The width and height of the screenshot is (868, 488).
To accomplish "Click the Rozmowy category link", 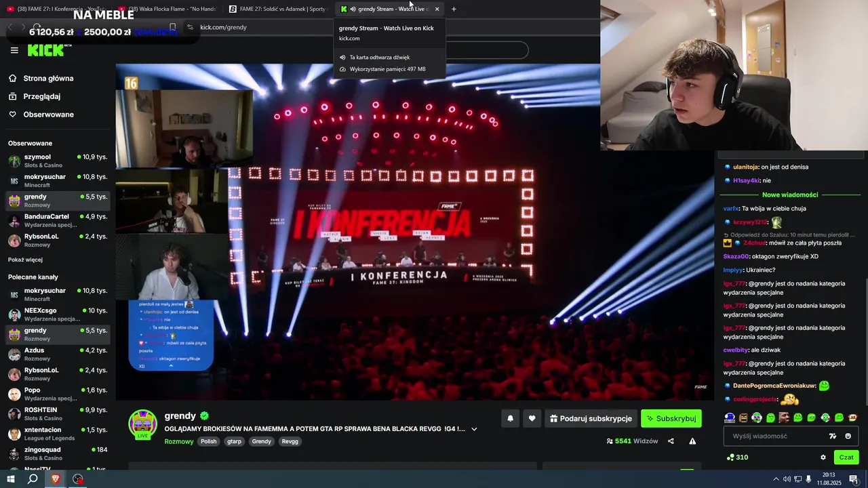I will [x=179, y=441].
